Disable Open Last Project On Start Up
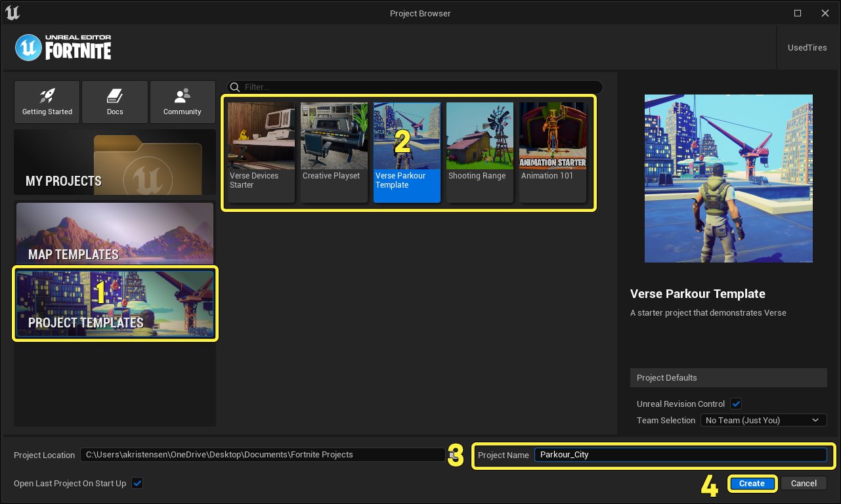 coord(137,484)
